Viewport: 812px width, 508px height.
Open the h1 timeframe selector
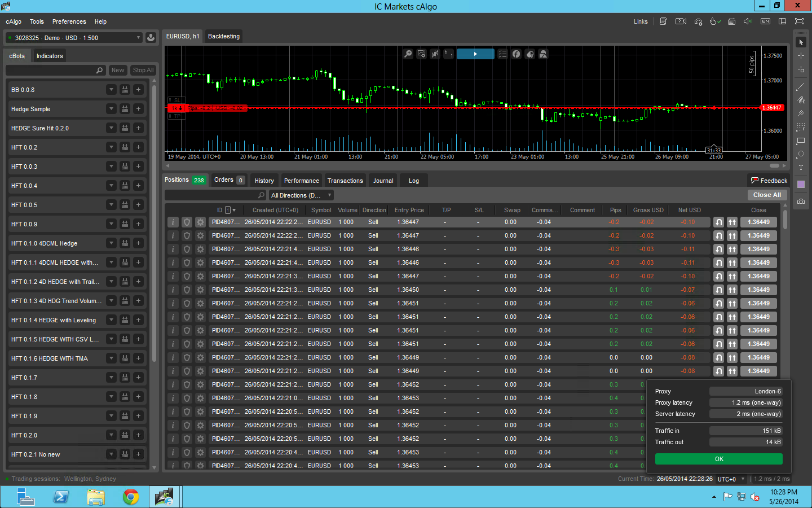(449, 54)
